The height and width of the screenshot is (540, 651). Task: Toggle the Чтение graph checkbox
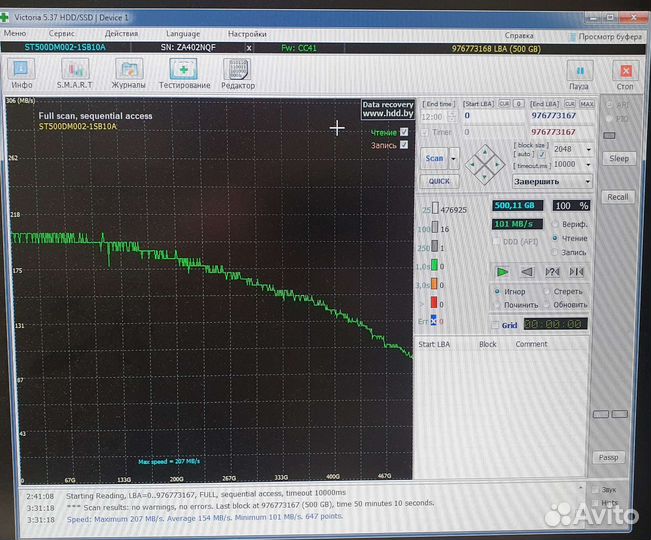tap(404, 132)
